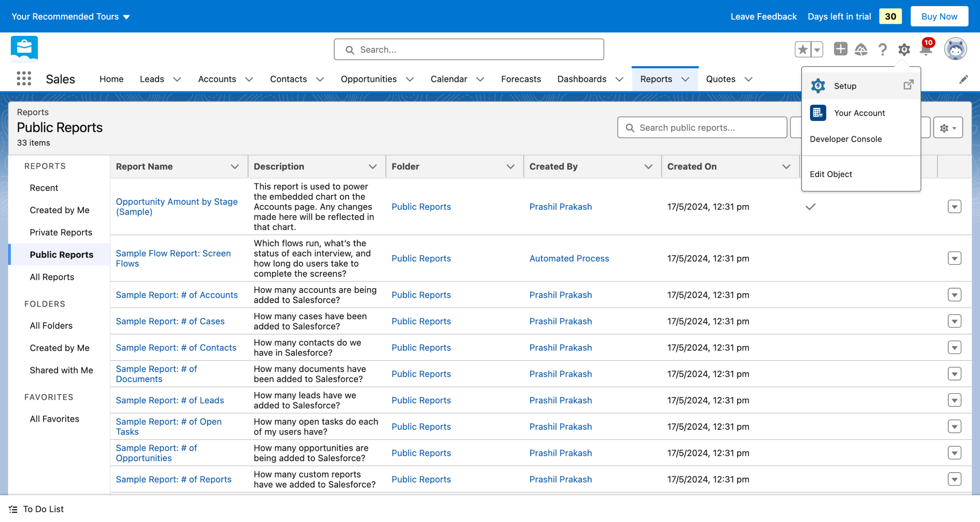980x522 pixels.
Task: Select All Favorites in sidebar
Action: (54, 419)
